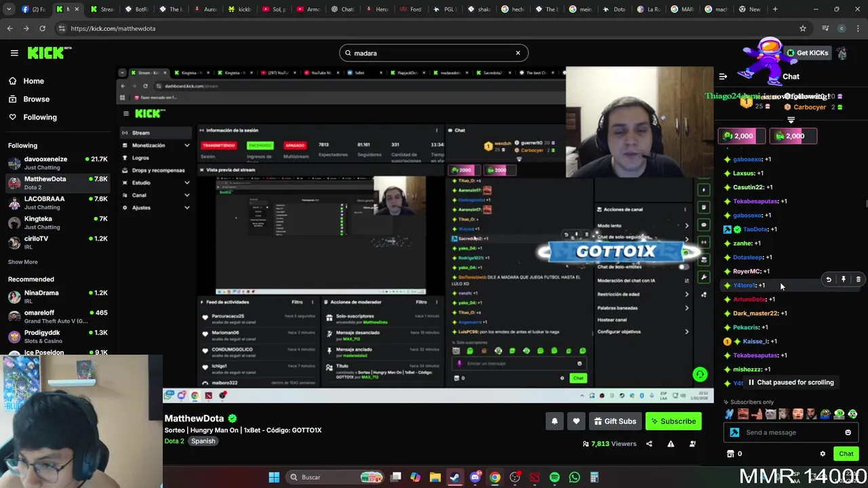Open Kingteka channel in Following list

click(58, 222)
